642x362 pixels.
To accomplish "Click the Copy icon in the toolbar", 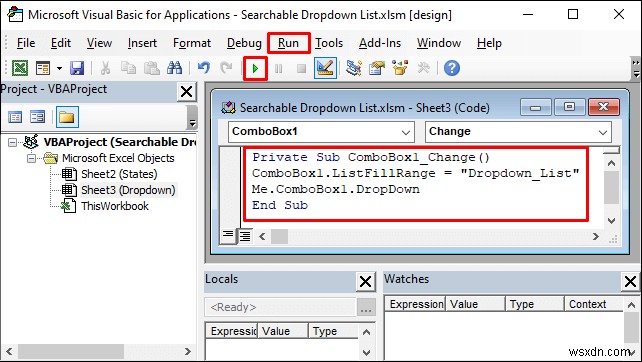I will click(129, 68).
